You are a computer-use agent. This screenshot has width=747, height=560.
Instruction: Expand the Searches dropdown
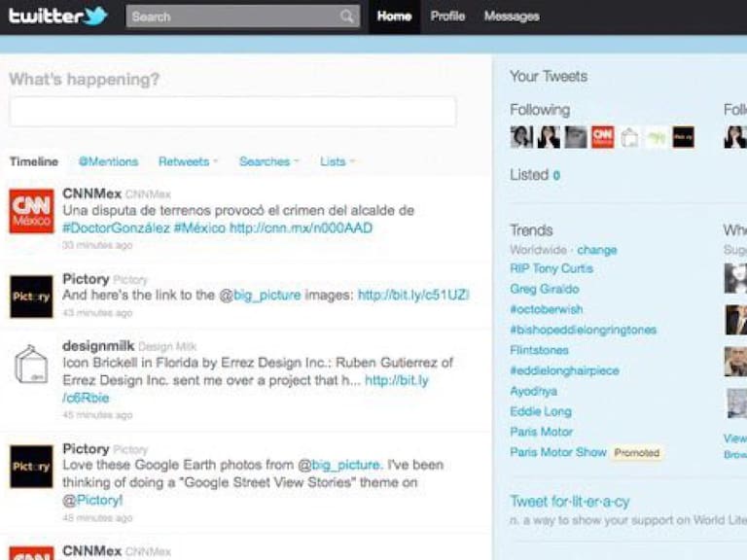268,161
